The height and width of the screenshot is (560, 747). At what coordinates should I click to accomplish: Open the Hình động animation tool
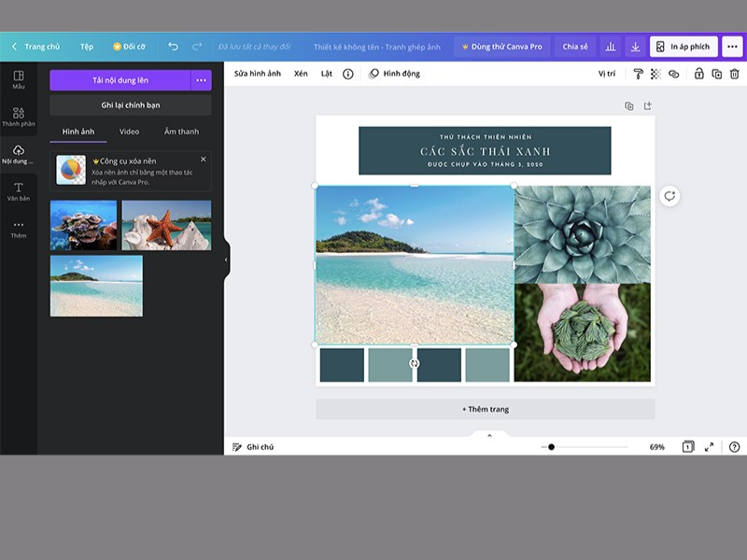(396, 72)
